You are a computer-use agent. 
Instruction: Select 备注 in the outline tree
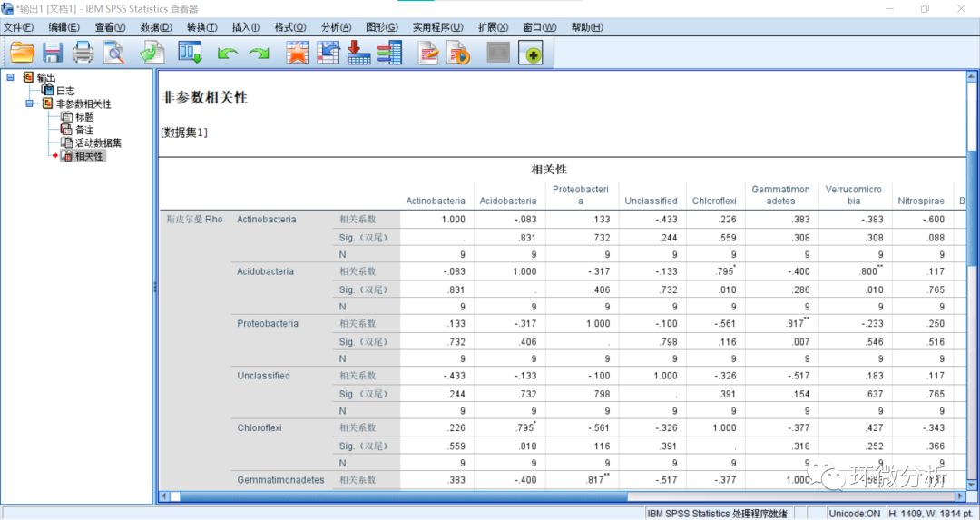[x=84, y=130]
